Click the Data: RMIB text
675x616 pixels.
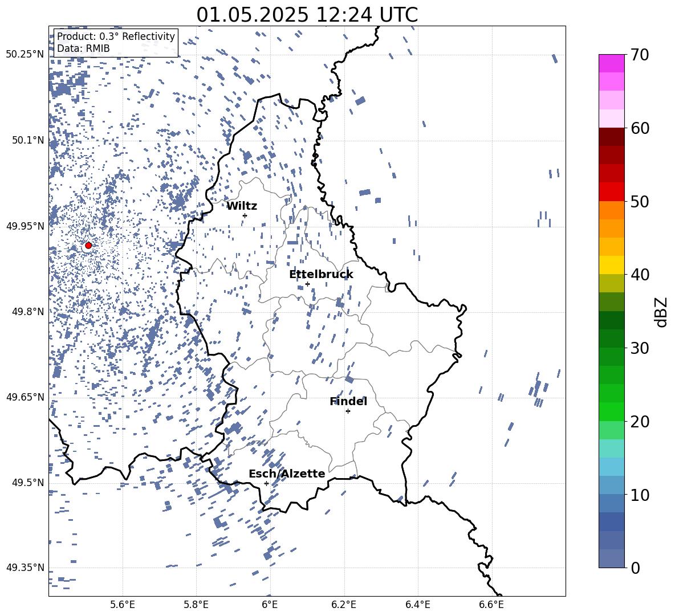pos(83,48)
